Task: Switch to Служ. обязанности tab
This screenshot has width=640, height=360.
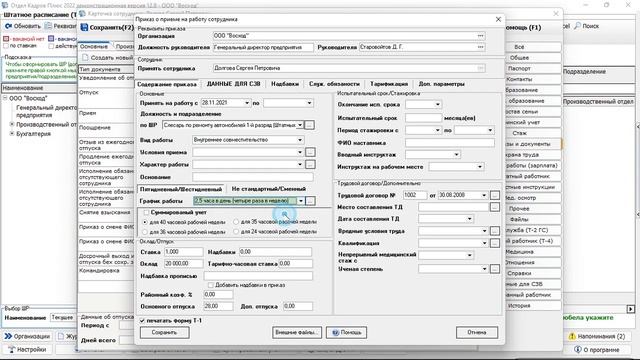Action: pos(334,84)
